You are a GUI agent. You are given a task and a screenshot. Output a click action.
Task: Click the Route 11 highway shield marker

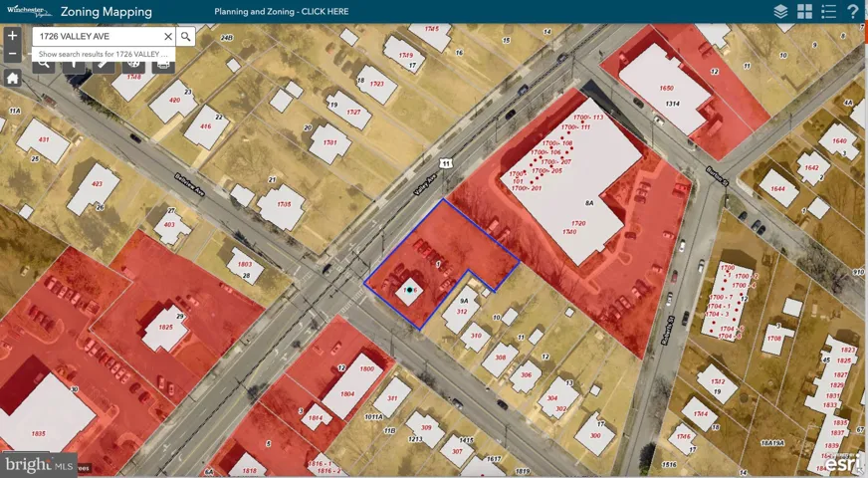[x=447, y=162]
